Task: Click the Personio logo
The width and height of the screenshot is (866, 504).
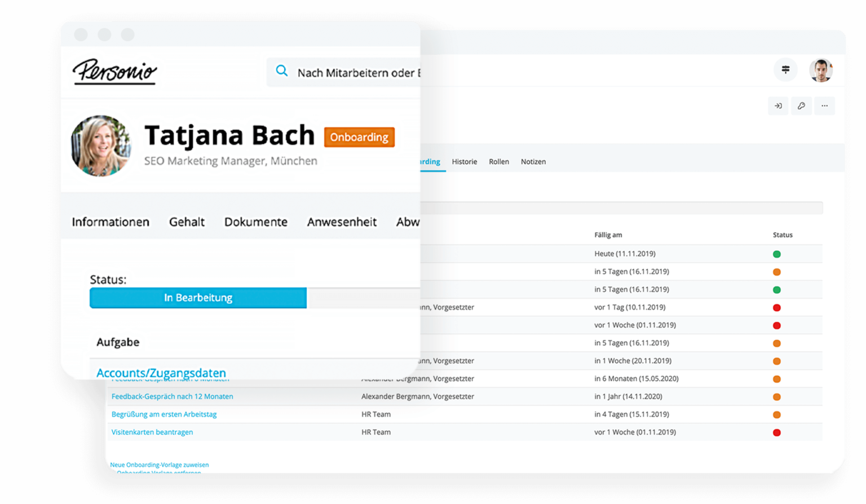Action: pos(114,72)
